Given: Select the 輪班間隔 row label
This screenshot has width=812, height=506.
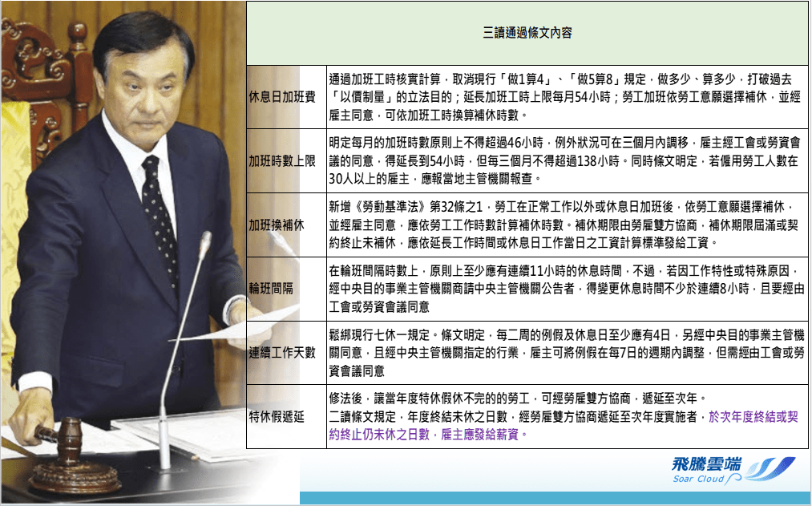Looking at the screenshot, I should coord(271,289).
